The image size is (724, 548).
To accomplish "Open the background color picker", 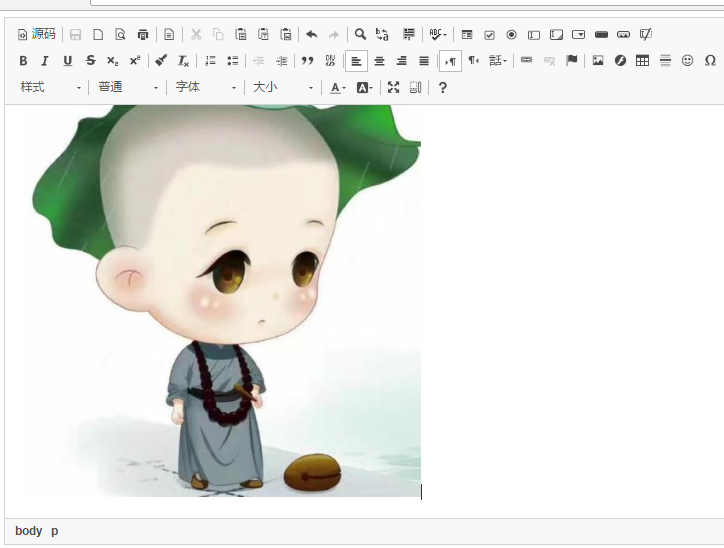I will (364, 87).
